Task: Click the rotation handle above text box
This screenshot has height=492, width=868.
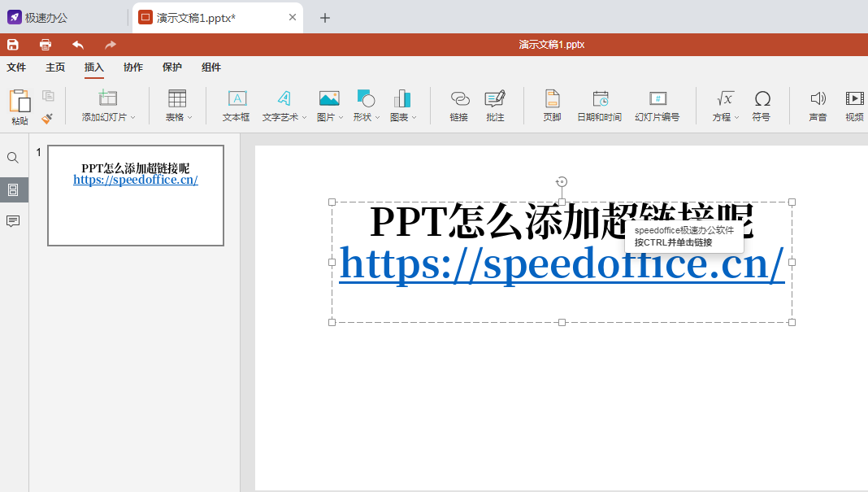Action: [562, 181]
